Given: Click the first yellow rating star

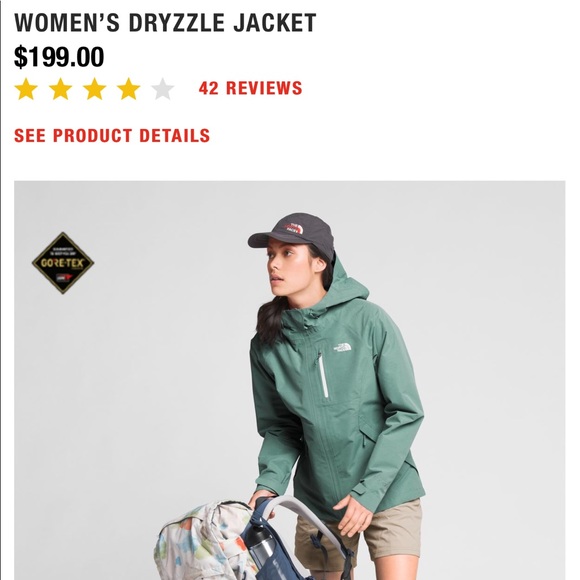Looking at the screenshot, I should click(x=26, y=89).
